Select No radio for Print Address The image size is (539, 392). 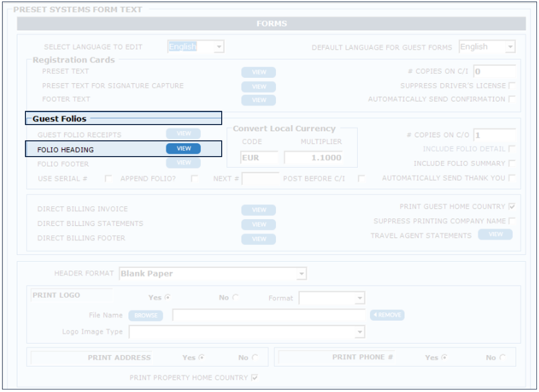click(x=254, y=357)
